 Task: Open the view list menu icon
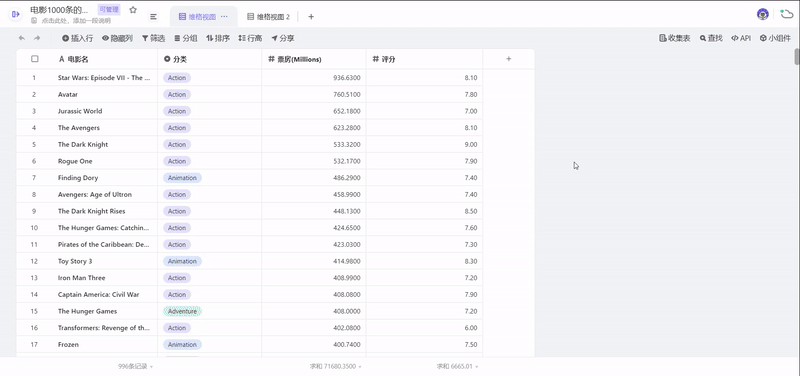coord(153,17)
